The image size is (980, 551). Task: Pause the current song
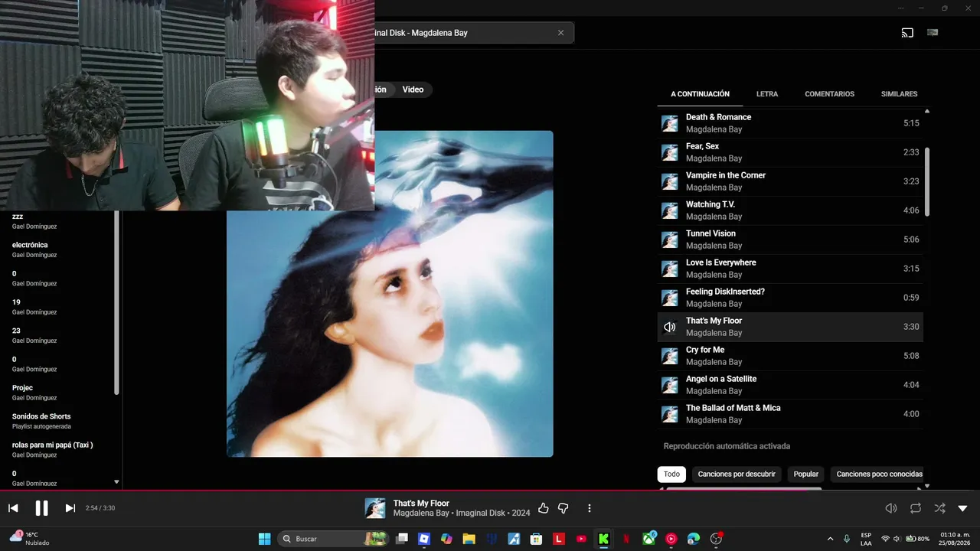(x=41, y=508)
